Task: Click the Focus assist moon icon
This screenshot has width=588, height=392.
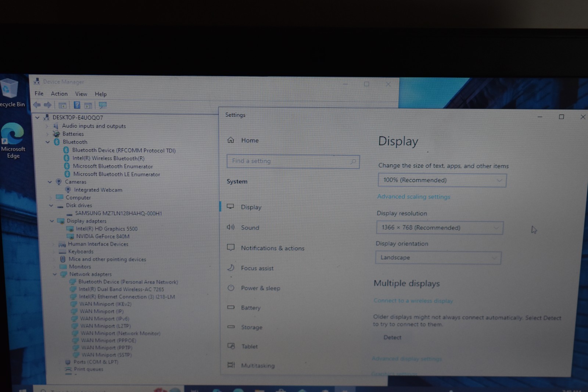Action: click(x=231, y=267)
